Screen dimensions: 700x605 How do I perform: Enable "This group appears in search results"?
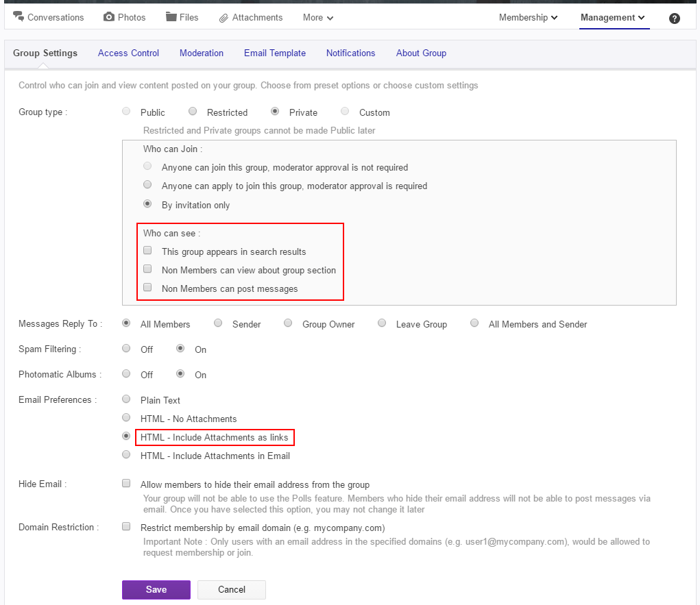pyautogui.click(x=147, y=250)
